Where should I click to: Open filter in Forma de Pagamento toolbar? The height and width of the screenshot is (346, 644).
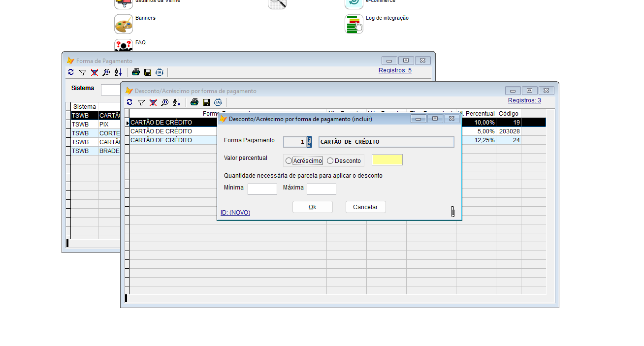click(x=83, y=72)
